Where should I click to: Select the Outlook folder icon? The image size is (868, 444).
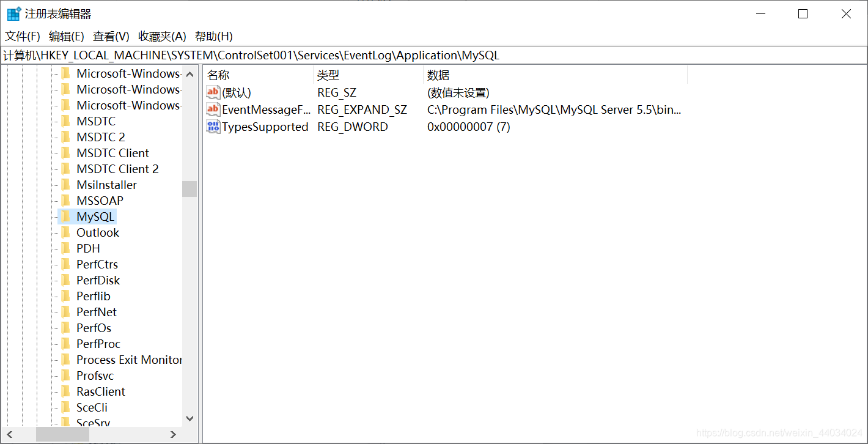65,232
